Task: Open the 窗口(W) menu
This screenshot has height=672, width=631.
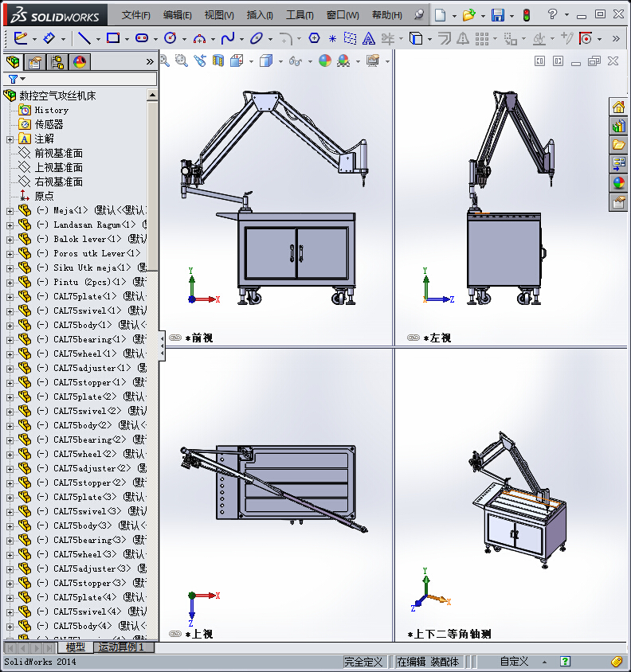Action: tap(343, 15)
